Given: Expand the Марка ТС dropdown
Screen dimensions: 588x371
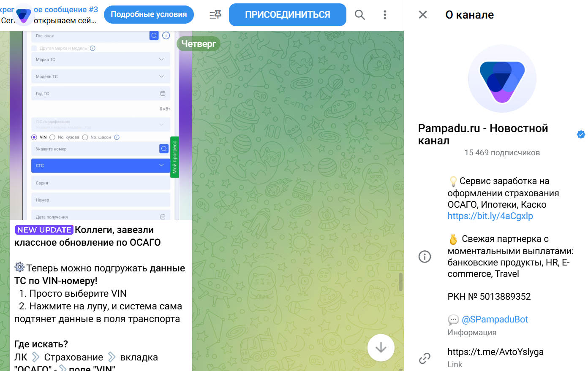Looking at the screenshot, I should coord(101,60).
